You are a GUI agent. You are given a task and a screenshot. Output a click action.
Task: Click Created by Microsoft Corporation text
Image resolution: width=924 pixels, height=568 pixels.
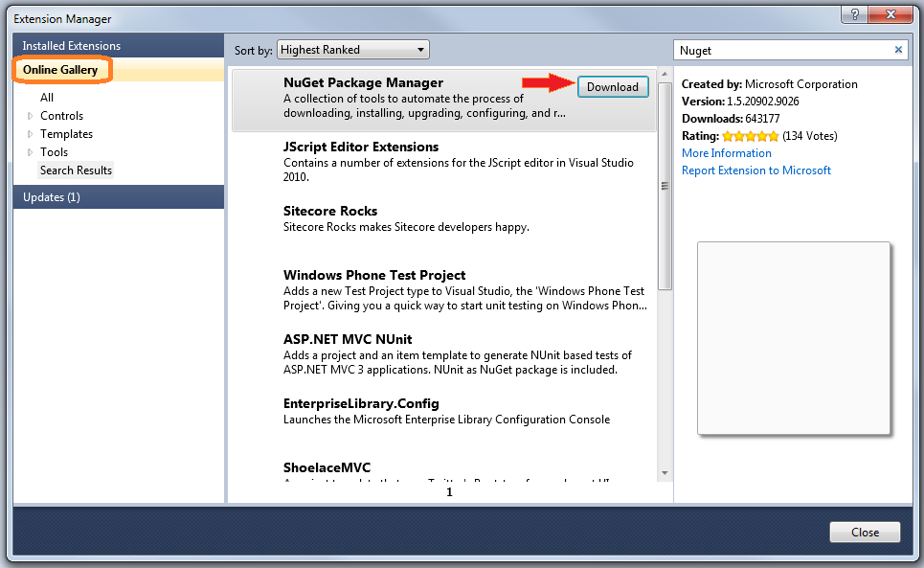click(769, 84)
